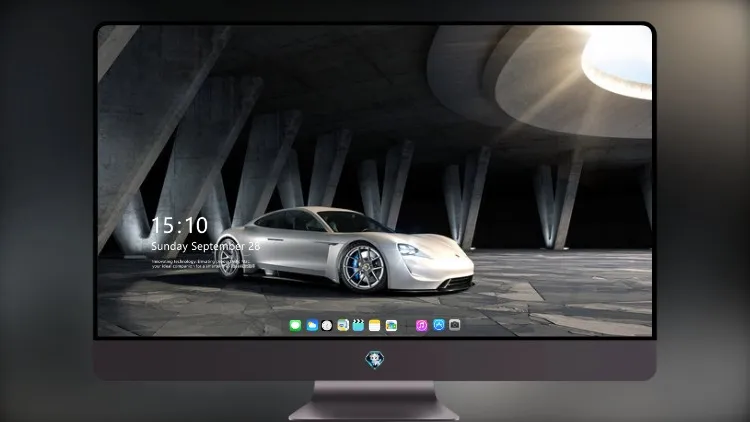Viewport: 750px width, 422px height.
Task: Open dock icon between Clock and clapperboard
Action: (343, 325)
